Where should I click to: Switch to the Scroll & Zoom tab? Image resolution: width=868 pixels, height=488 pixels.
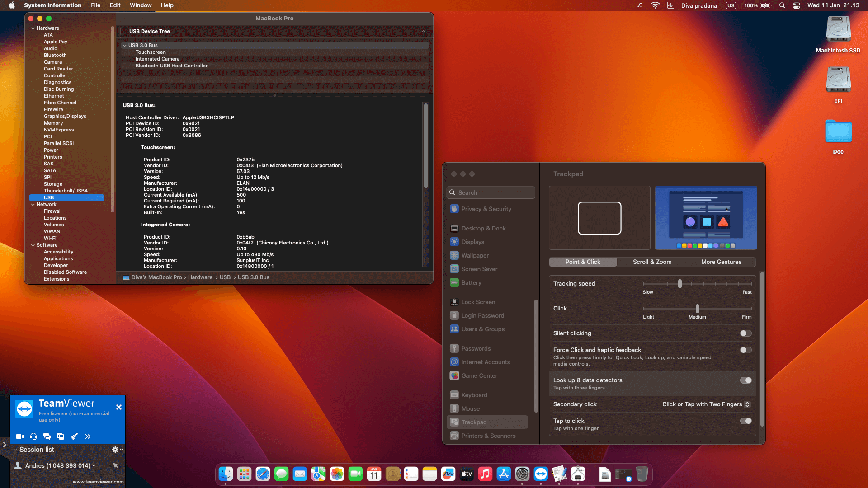[x=651, y=262]
